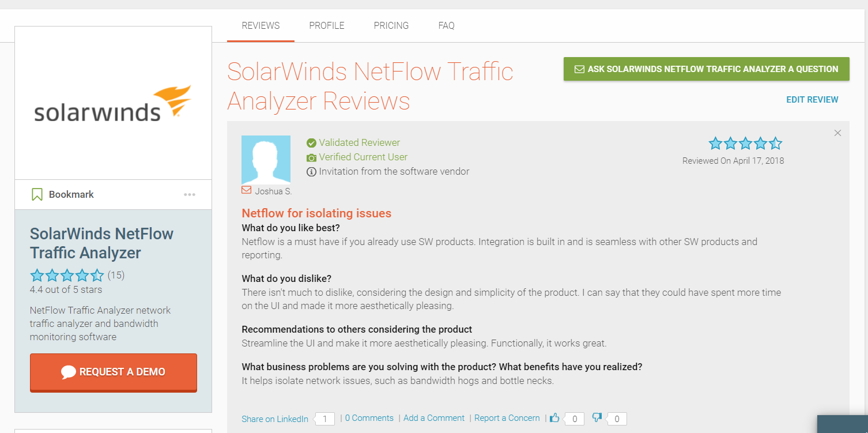Click the Edit Review link
This screenshot has height=433, width=868.
tap(812, 100)
